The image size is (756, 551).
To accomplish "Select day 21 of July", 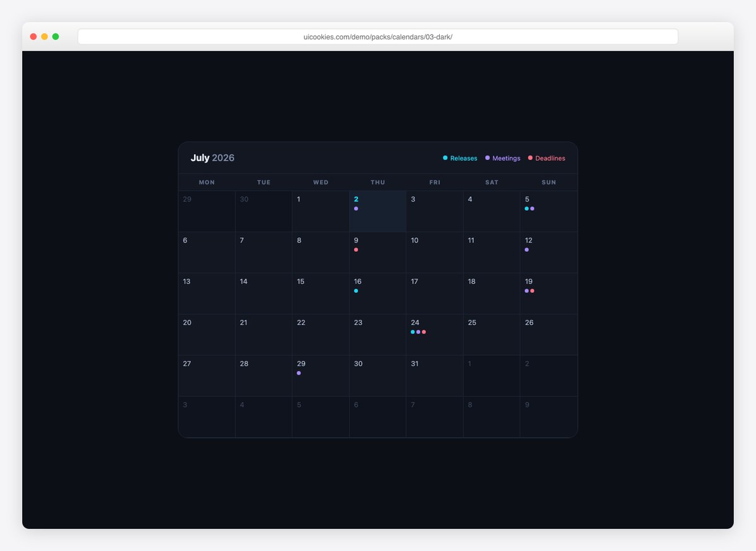I will pyautogui.click(x=264, y=334).
